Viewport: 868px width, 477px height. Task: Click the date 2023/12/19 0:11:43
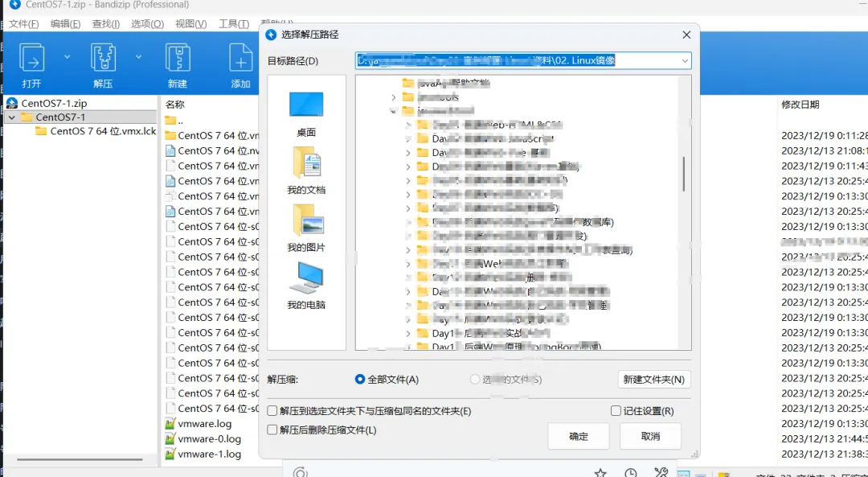click(x=825, y=166)
